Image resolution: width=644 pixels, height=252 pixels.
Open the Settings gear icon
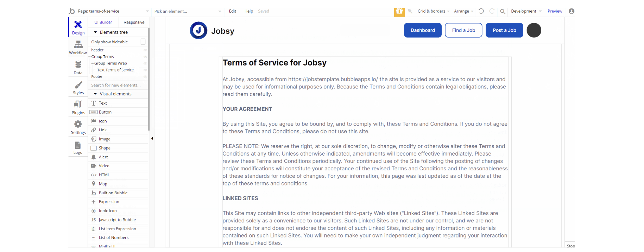click(78, 124)
